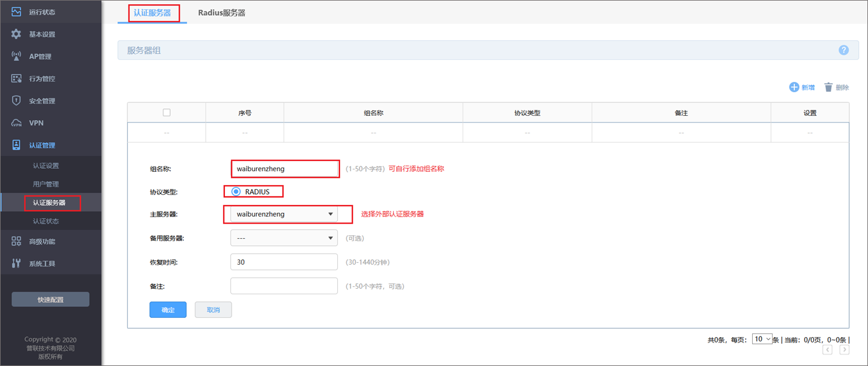Click the AP管理 antenna icon
868x366 pixels.
pos(16,57)
